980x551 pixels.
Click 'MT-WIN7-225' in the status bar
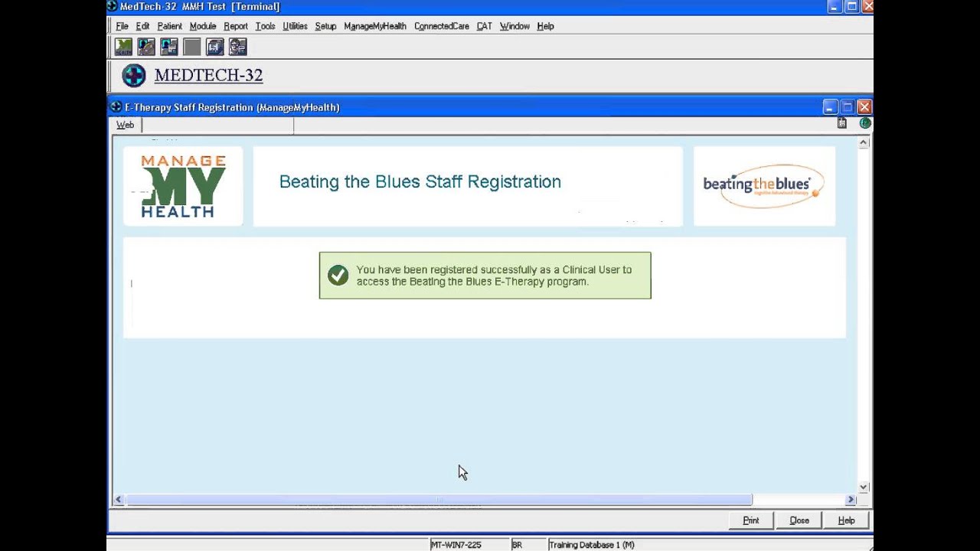456,545
